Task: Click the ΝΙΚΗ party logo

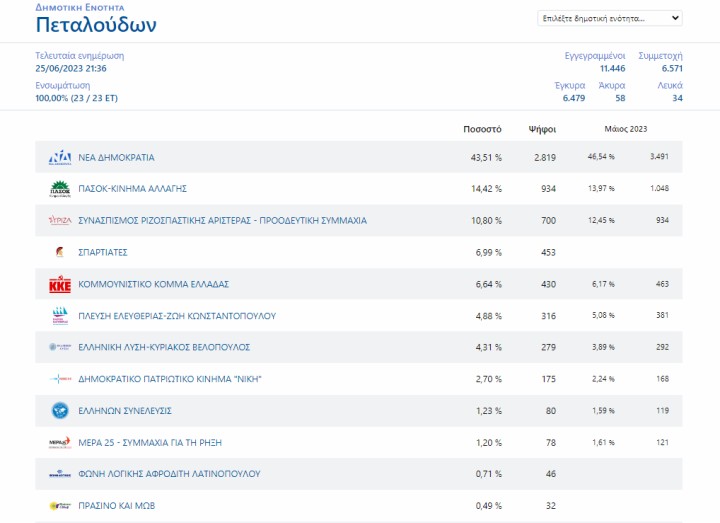Action: coord(60,379)
